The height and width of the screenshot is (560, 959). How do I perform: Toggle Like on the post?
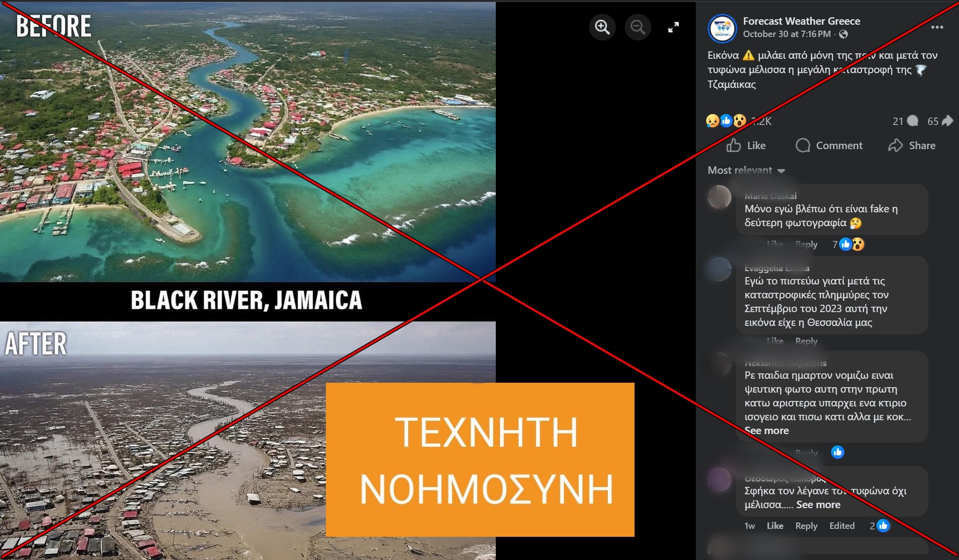pos(746,146)
